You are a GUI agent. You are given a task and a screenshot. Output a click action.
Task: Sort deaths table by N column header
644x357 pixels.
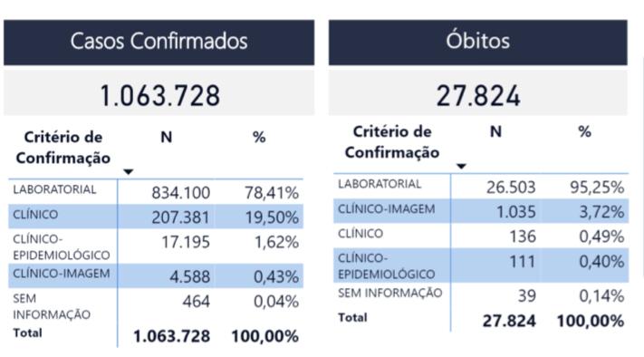pos(495,132)
